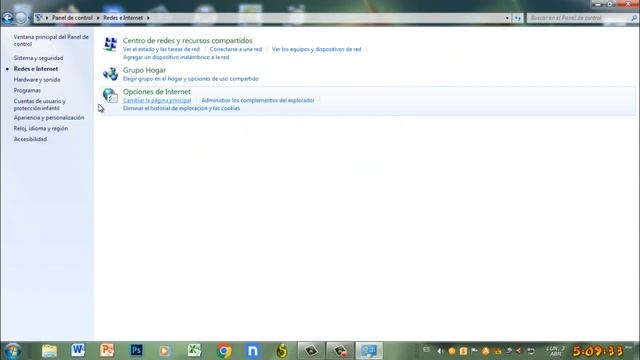Click the Opciones de Internet globe icon
640x360 pixels.
110,96
